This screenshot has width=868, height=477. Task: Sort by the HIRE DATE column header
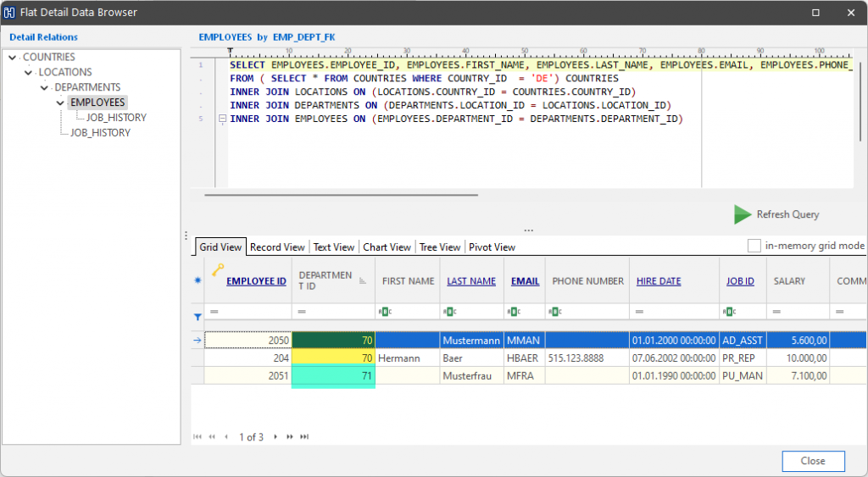tap(659, 281)
